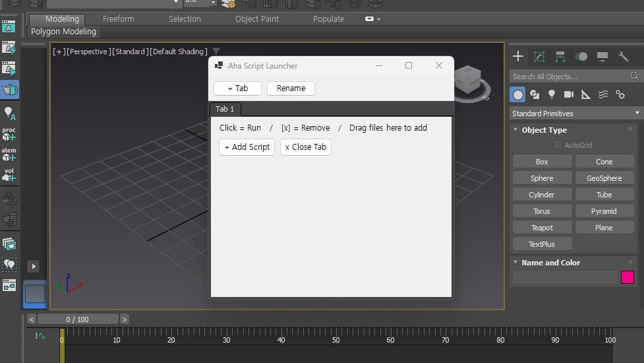Select the Cameras category icon

pyautogui.click(x=568, y=95)
